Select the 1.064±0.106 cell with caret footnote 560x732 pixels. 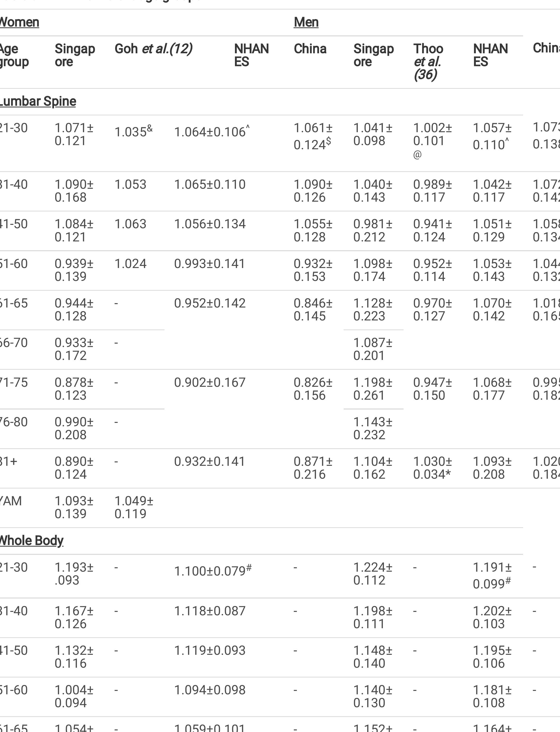pos(212,132)
